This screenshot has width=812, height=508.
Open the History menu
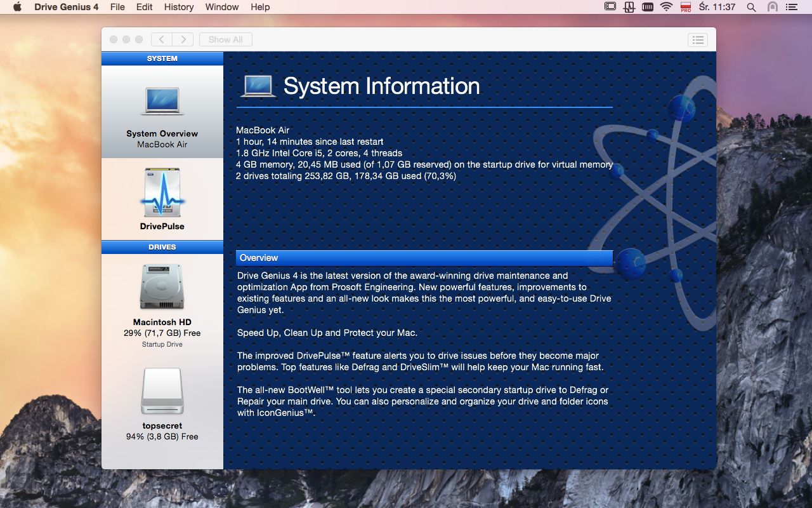pyautogui.click(x=179, y=7)
